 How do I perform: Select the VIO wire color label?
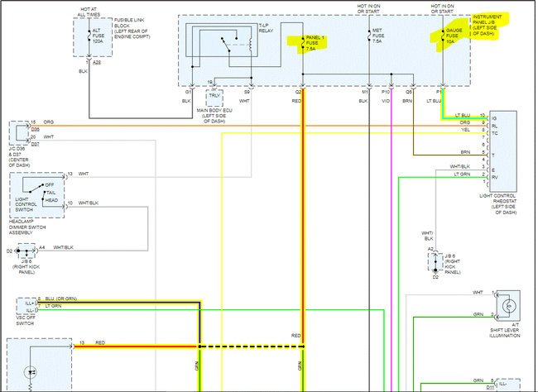[386, 101]
